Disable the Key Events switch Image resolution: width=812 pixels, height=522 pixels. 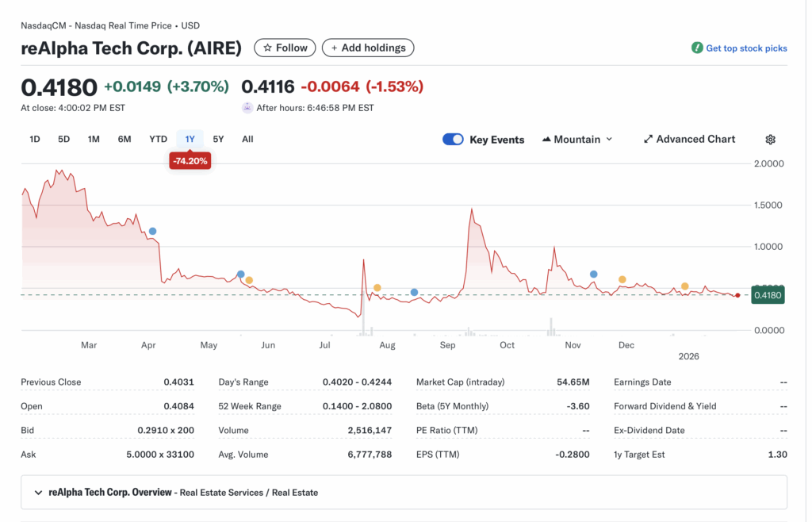[x=453, y=139]
